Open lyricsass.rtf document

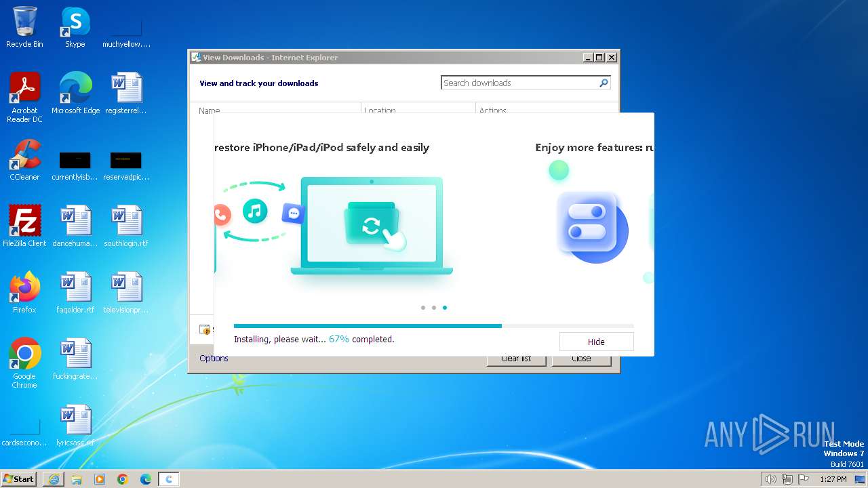75,426
